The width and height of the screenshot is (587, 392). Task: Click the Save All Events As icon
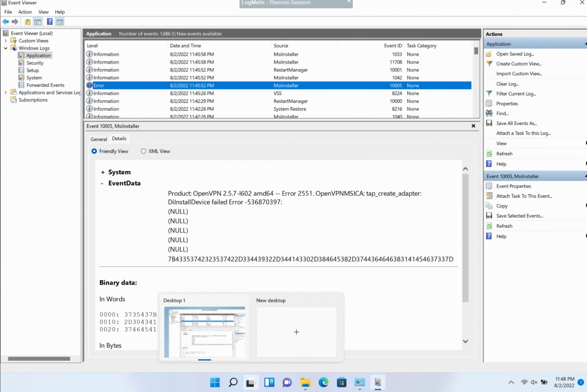point(489,123)
